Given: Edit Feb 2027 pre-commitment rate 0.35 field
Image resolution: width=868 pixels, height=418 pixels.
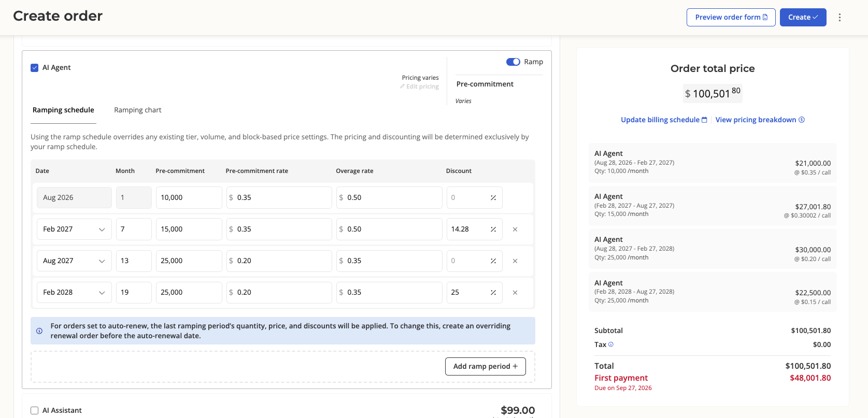Looking at the screenshot, I should tap(279, 229).
